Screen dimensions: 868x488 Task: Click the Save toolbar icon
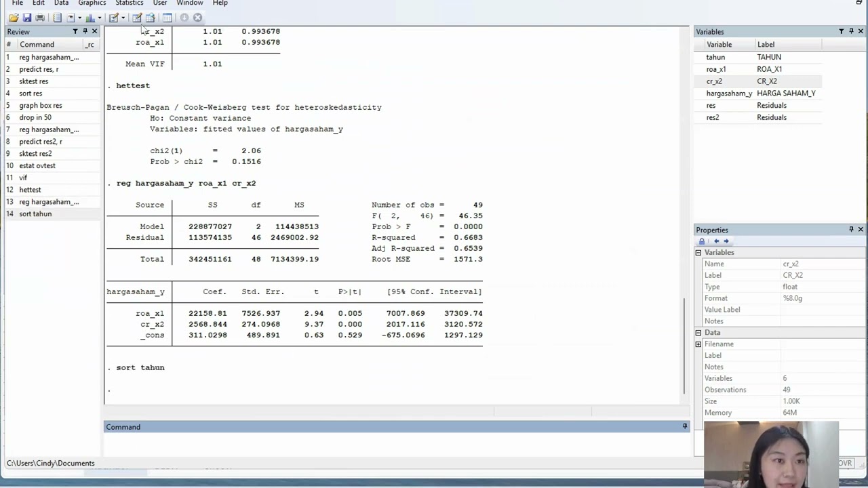tap(26, 18)
